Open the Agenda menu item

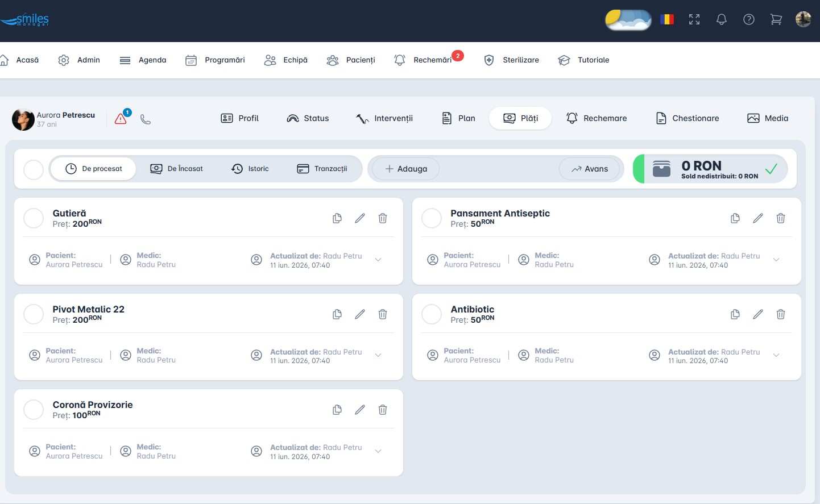(x=143, y=60)
